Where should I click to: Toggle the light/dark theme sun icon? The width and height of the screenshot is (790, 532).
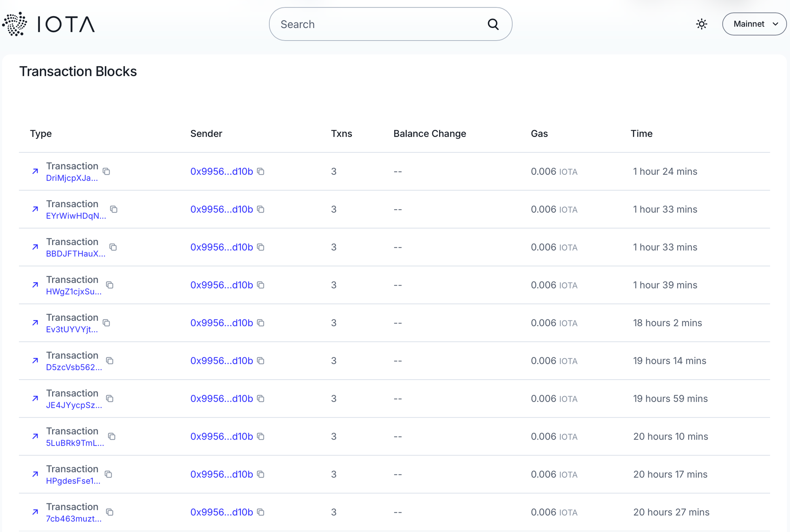point(702,24)
